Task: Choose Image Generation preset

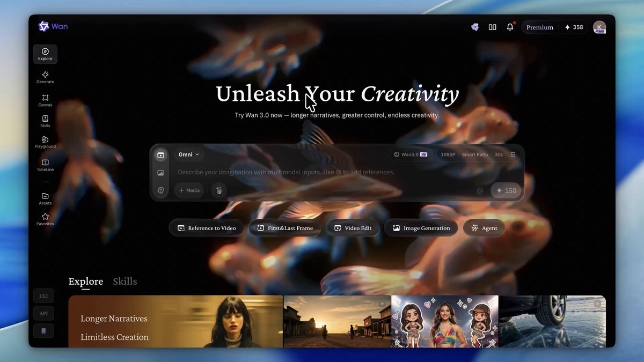Action: [x=421, y=228]
